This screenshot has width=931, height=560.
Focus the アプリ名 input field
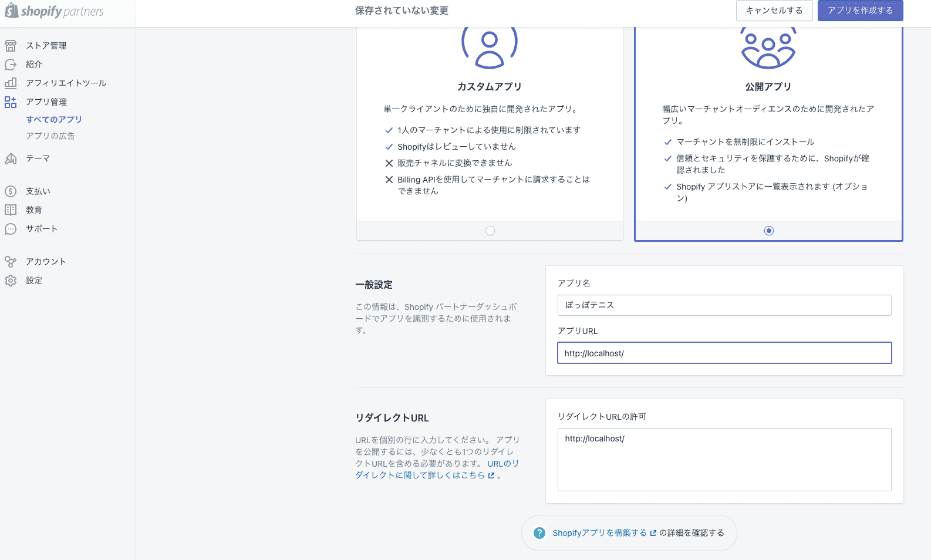724,305
